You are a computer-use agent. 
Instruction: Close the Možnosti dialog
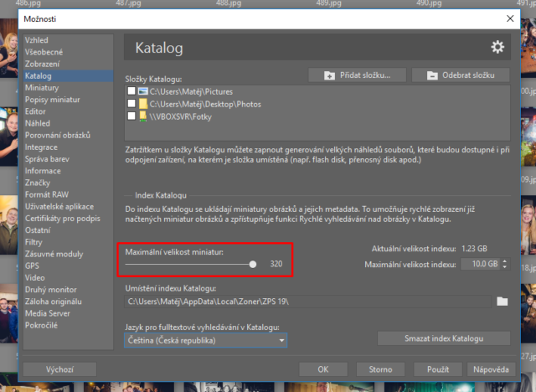pyautogui.click(x=510, y=18)
